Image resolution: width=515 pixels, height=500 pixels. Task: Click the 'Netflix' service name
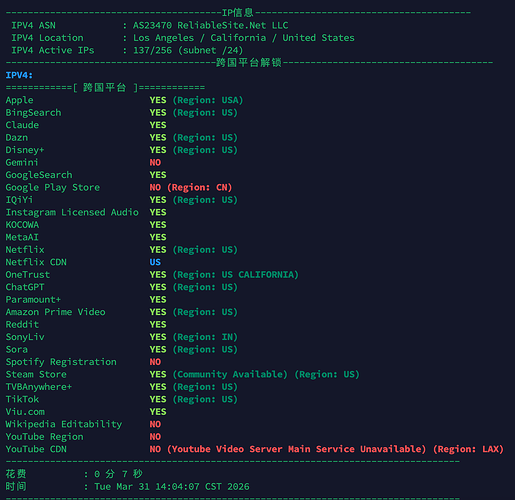pos(25,250)
